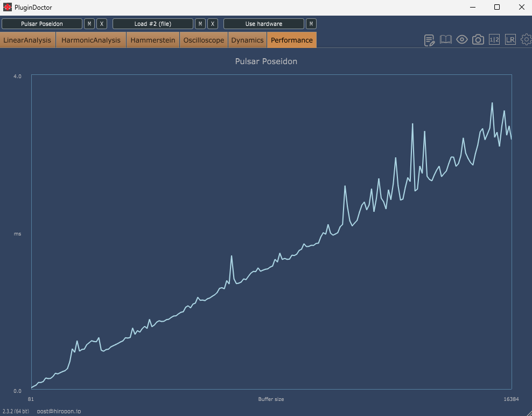Image resolution: width=532 pixels, height=416 pixels.
Task: Click the Pulsar Poseidon graph title
Action: tap(266, 61)
